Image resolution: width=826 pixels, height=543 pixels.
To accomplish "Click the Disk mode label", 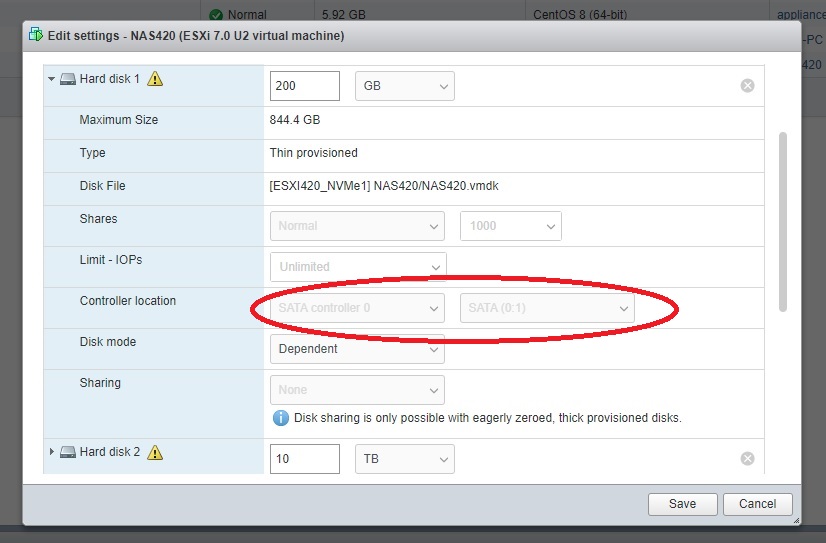I will click(107, 342).
